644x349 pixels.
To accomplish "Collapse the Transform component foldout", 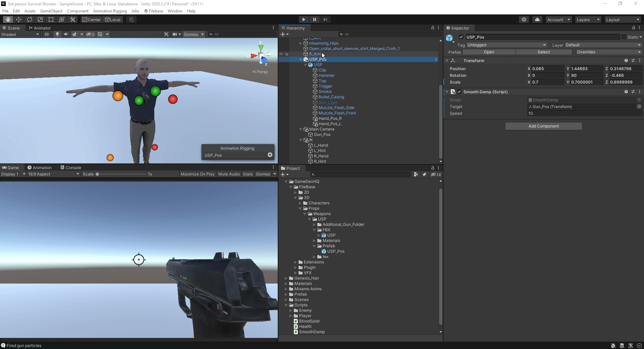I will [447, 61].
